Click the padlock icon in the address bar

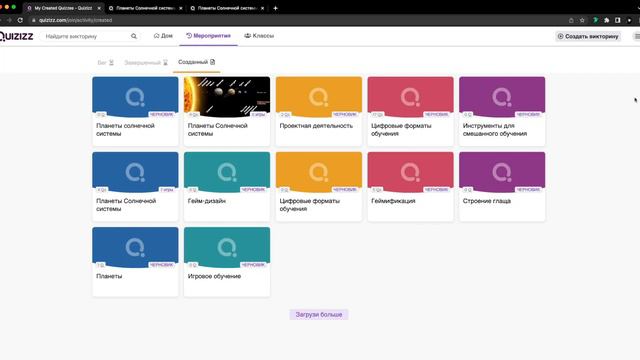(x=34, y=20)
